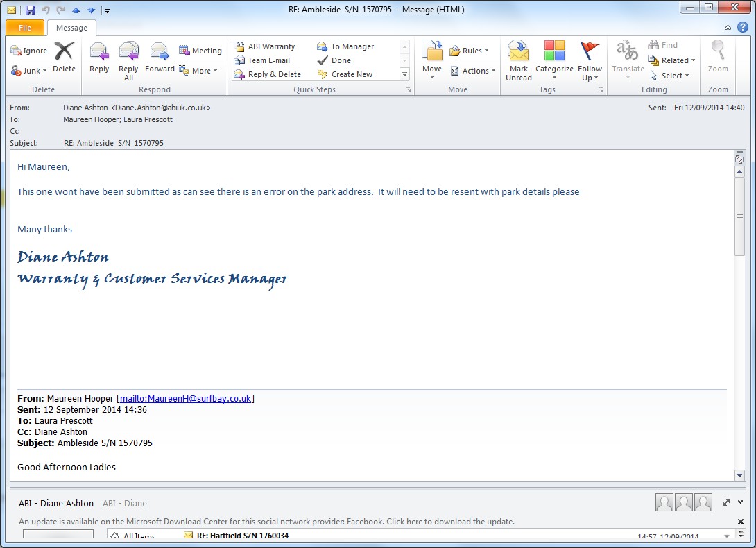This screenshot has height=548, width=756.
Task: Open the Categorize color menu
Action: [x=554, y=61]
